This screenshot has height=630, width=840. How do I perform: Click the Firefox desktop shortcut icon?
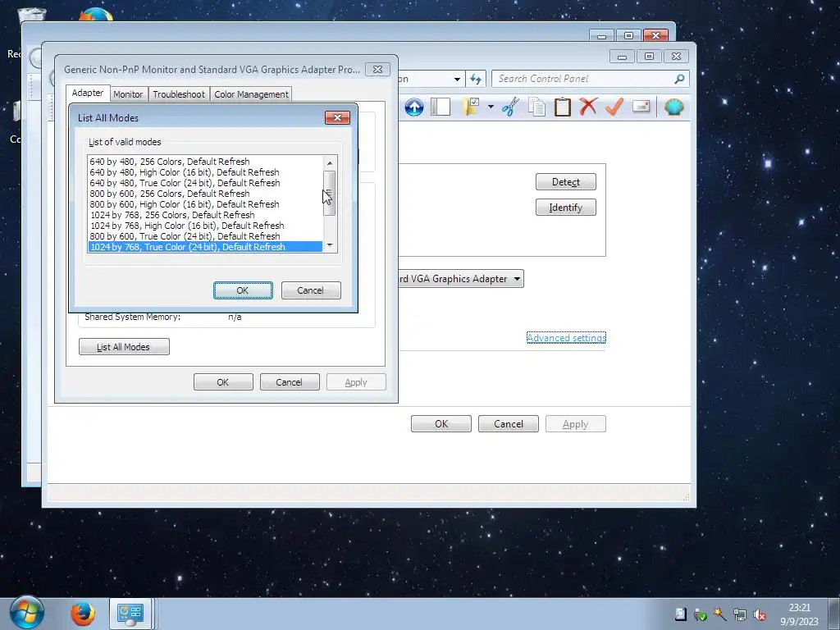tap(97, 14)
